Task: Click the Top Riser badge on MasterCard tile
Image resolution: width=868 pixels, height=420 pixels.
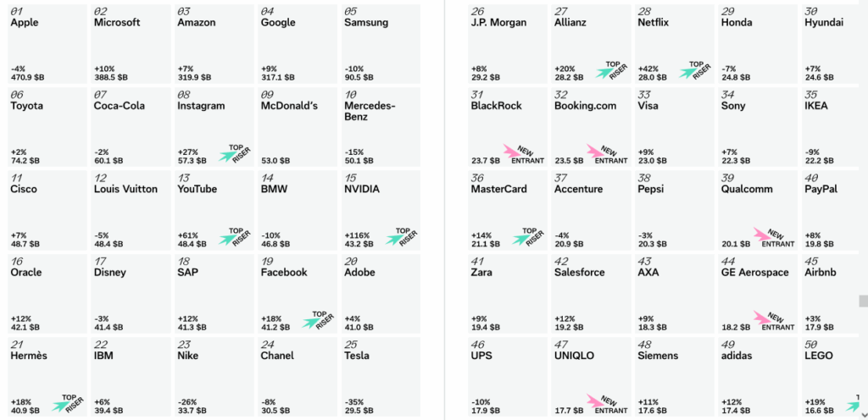Action: point(526,237)
